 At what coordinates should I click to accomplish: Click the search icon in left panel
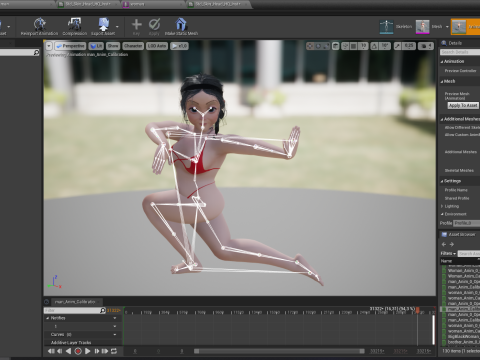(x=36, y=52)
